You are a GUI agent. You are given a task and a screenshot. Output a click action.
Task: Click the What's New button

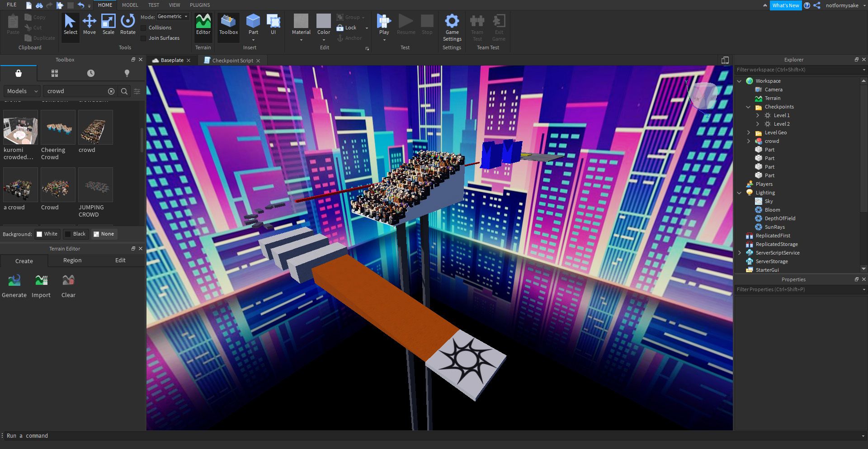pyautogui.click(x=785, y=5)
